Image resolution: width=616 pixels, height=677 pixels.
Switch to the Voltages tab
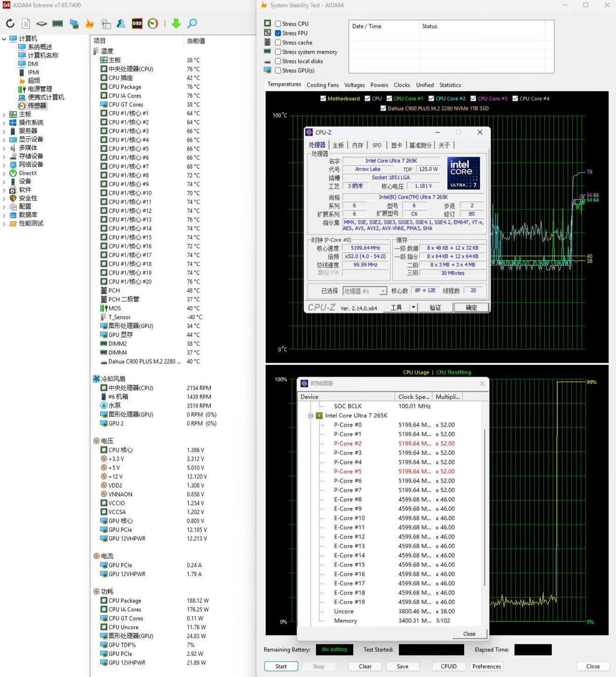(x=355, y=85)
